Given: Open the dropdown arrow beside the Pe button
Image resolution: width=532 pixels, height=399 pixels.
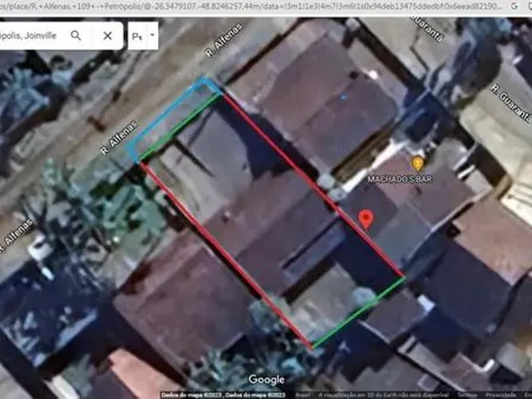Looking at the screenshot, I should [x=152, y=35].
